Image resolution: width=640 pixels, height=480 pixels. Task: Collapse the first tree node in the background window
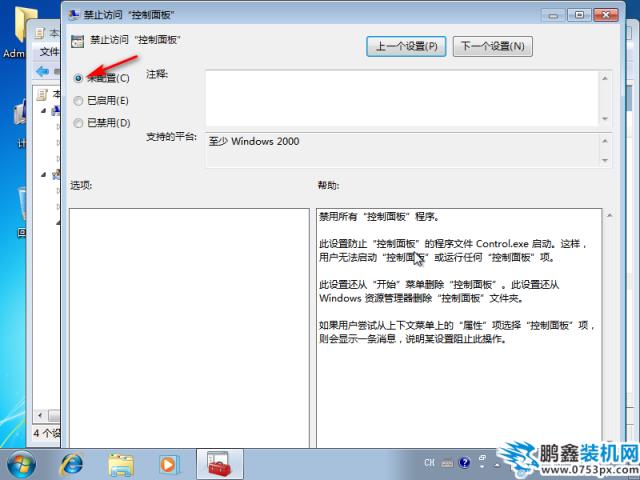[43, 111]
